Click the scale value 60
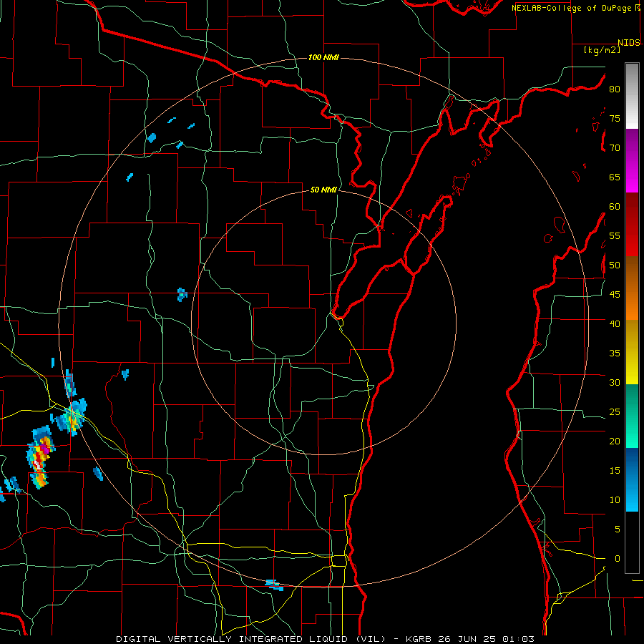The height and width of the screenshot is (644, 644). pyautogui.click(x=615, y=207)
